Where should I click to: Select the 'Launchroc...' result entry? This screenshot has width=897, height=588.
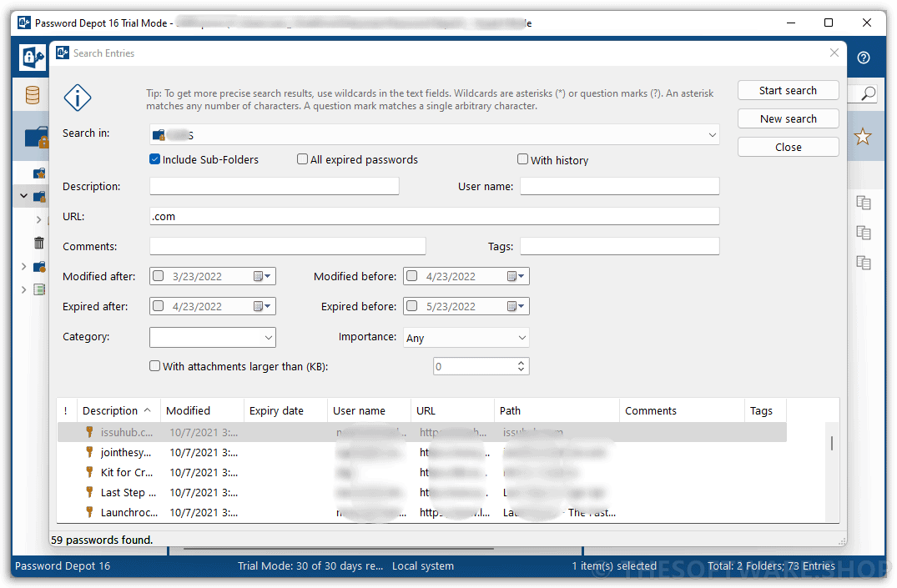click(x=422, y=512)
